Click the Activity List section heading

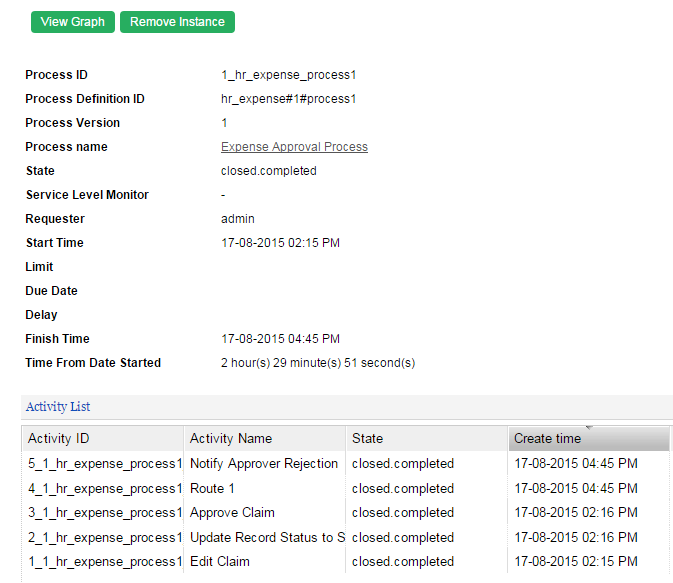click(58, 407)
